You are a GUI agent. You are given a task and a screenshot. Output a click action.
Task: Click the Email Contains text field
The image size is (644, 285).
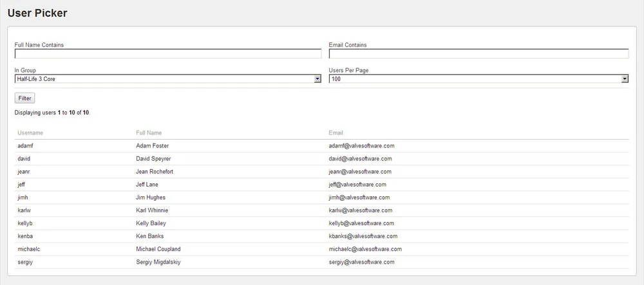point(478,54)
